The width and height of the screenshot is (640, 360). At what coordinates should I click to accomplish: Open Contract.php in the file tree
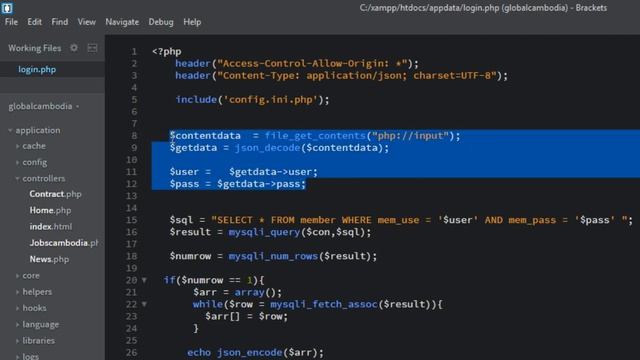pos(56,194)
